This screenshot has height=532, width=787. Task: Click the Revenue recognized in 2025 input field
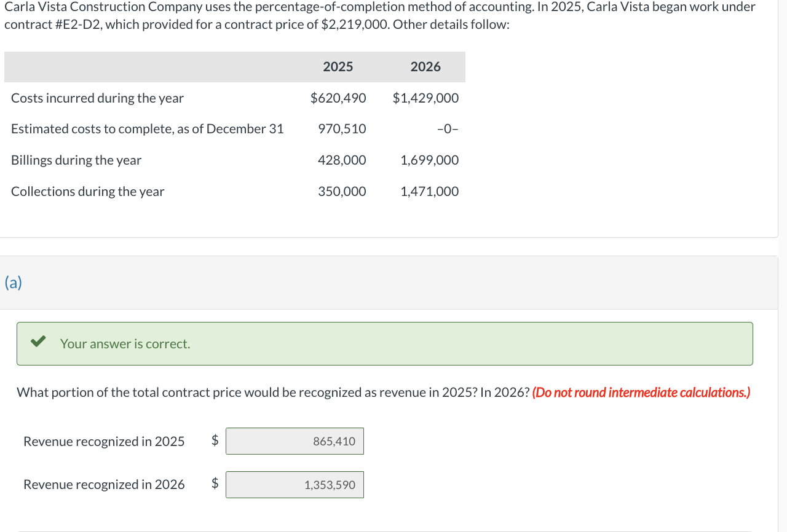click(295, 441)
